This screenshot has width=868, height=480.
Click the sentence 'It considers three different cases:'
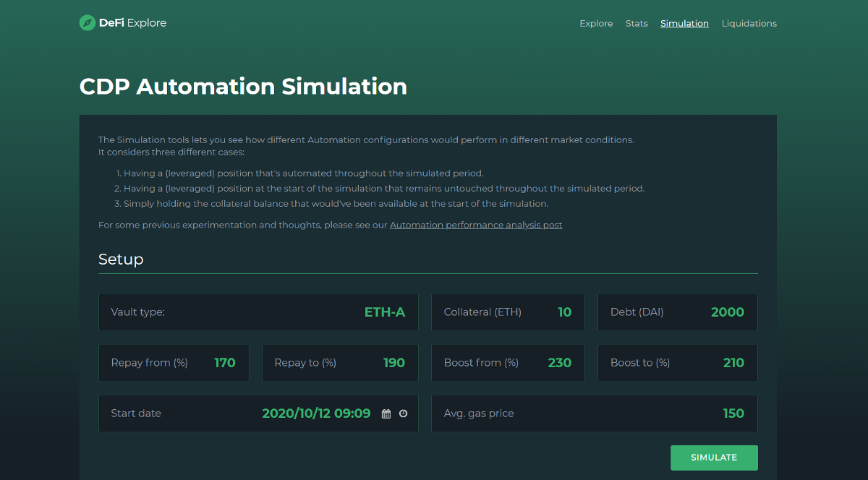171,153
